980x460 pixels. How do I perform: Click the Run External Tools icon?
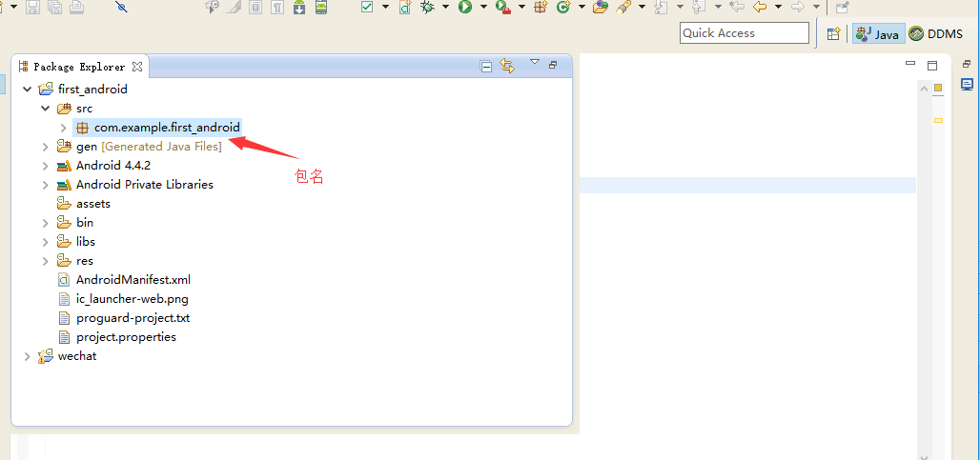(502, 8)
